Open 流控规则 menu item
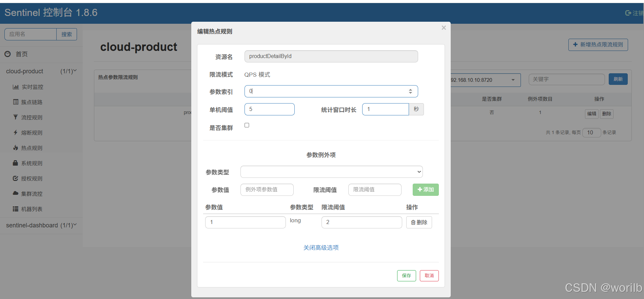 point(32,117)
